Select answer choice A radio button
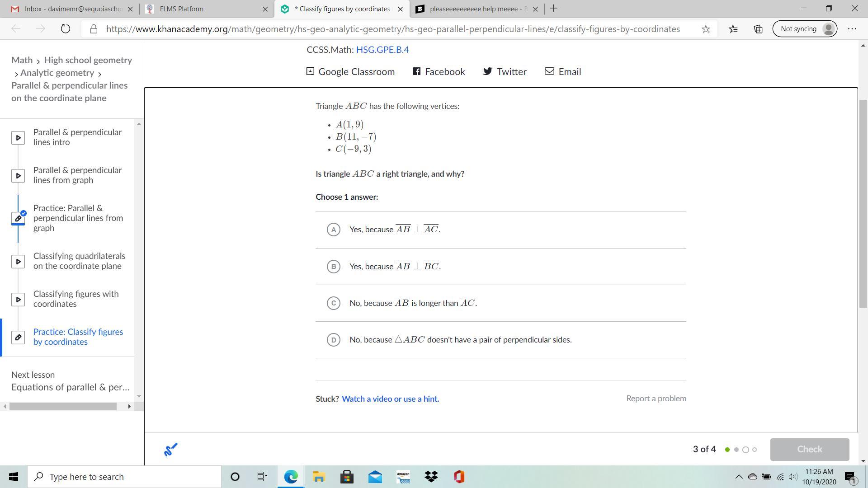Screen dimensions: 868x488 (334, 230)
